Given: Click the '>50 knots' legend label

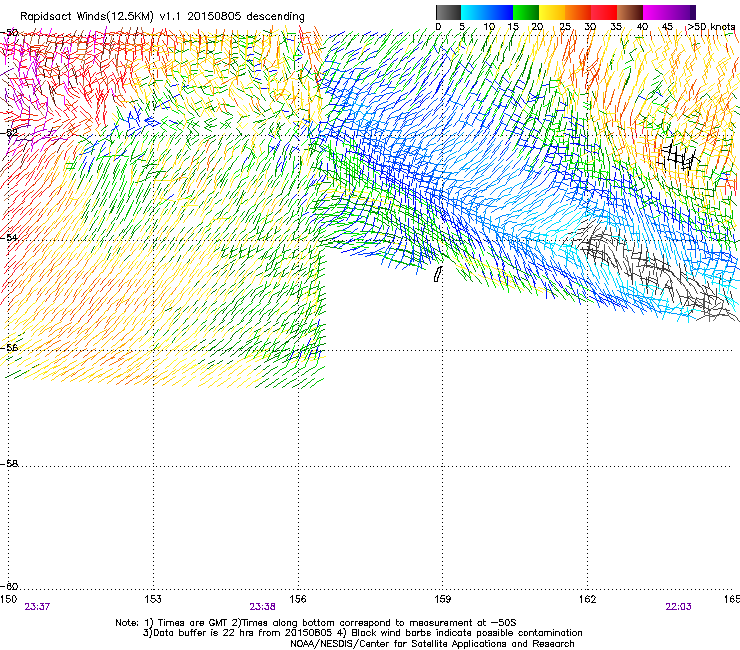Looking at the screenshot, I should pos(711,26).
